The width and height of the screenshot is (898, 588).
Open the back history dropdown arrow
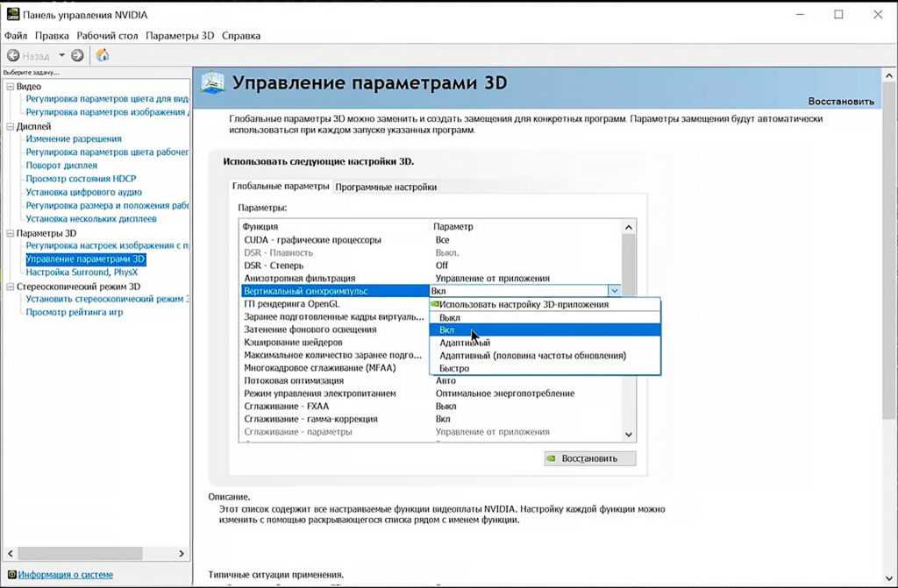[61, 55]
